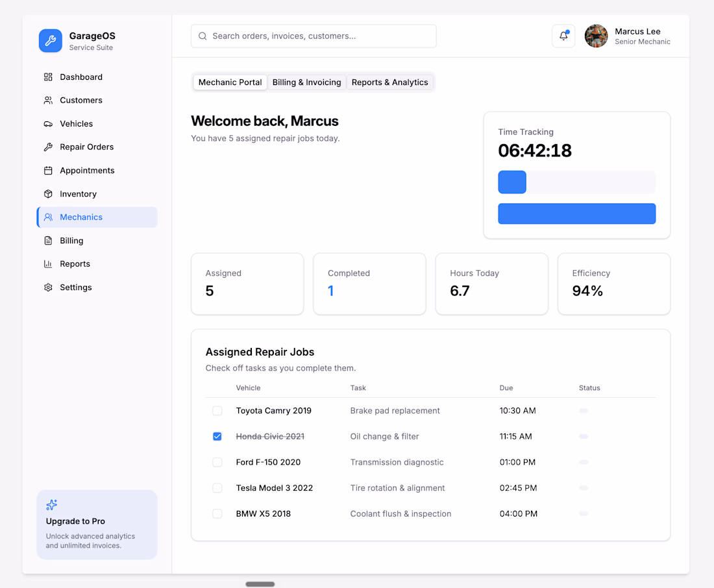The height and width of the screenshot is (588, 714).
Task: Click the time tracking progress bar
Action: 576,182
